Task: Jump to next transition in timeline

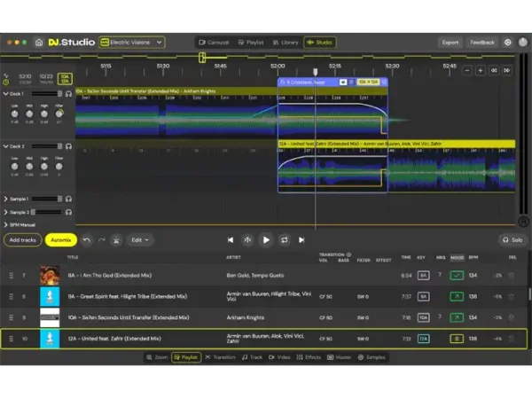Action: (x=507, y=71)
